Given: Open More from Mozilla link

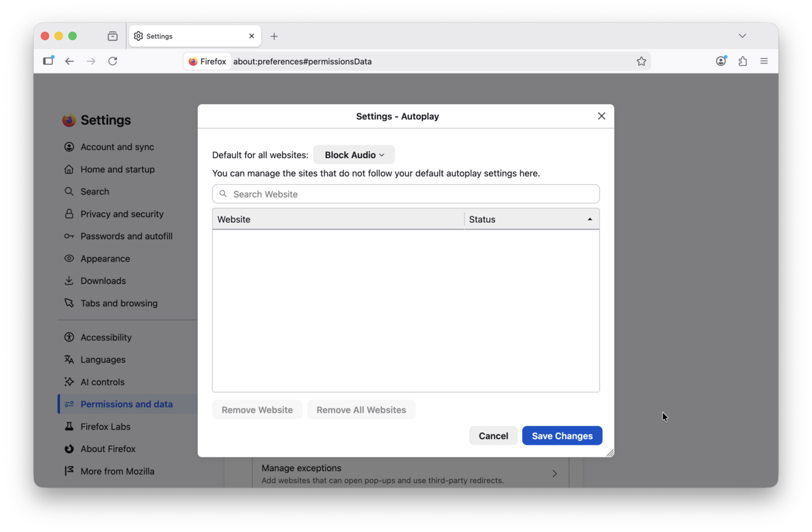Looking at the screenshot, I should coord(117,471).
